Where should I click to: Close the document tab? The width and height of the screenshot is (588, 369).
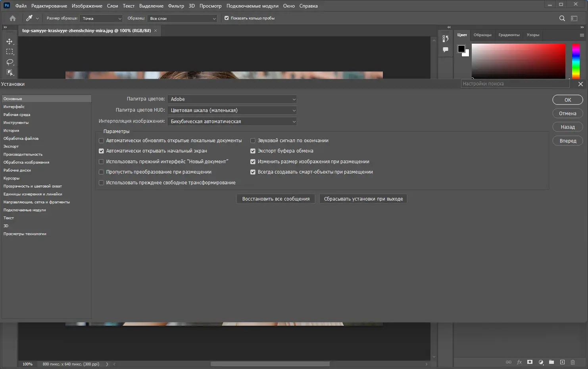tap(156, 31)
